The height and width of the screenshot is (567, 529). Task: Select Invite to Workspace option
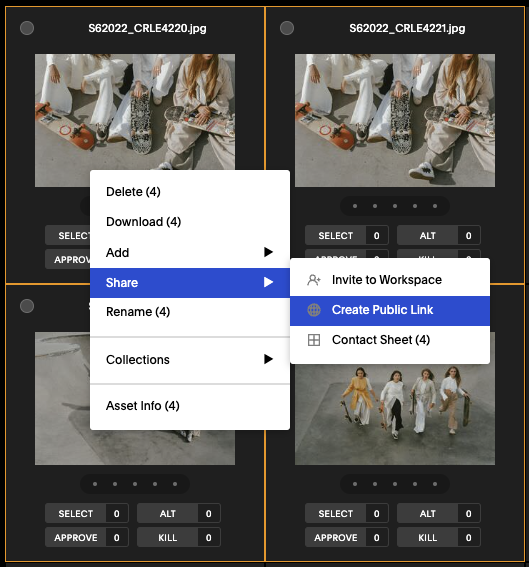tap(390, 280)
